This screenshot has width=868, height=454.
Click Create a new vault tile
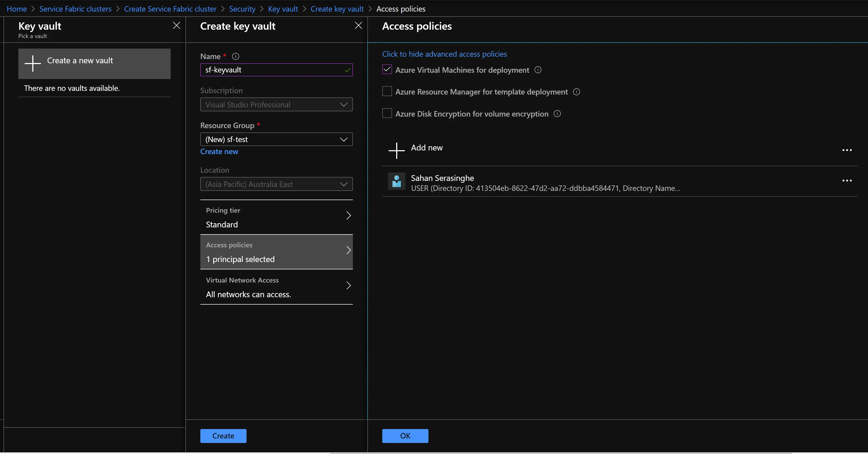[94, 64]
